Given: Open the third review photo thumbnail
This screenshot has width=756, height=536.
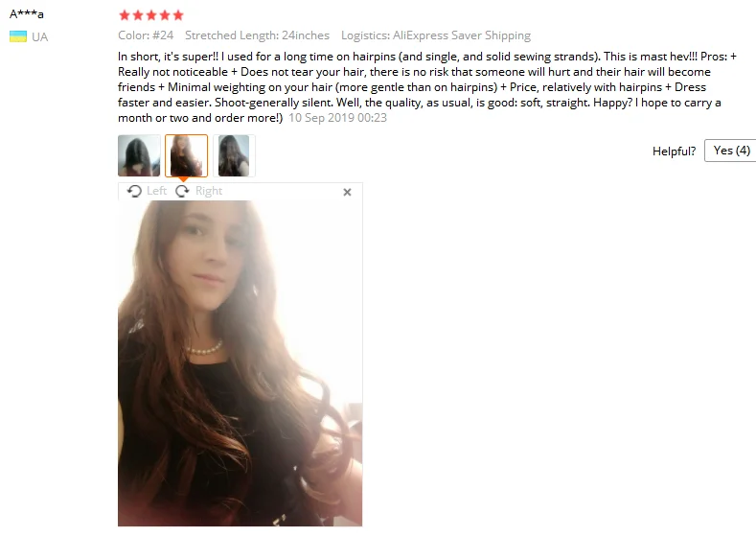Looking at the screenshot, I should click(x=234, y=155).
